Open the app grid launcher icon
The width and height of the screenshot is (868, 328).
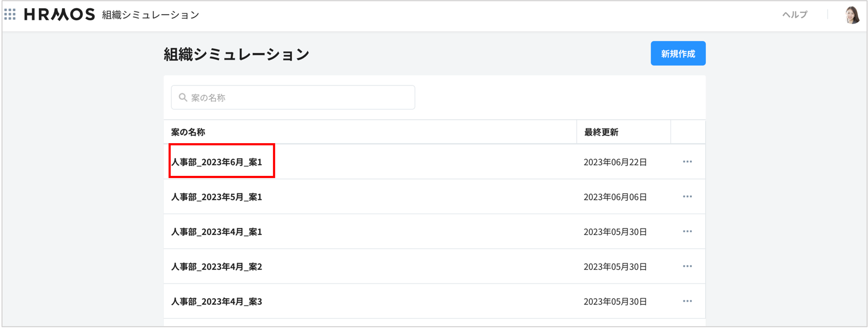pos(10,15)
